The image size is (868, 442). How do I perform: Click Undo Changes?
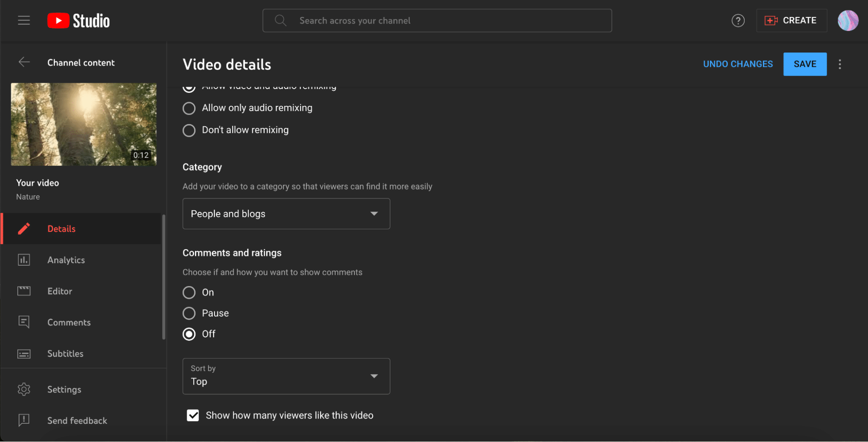[x=738, y=64]
